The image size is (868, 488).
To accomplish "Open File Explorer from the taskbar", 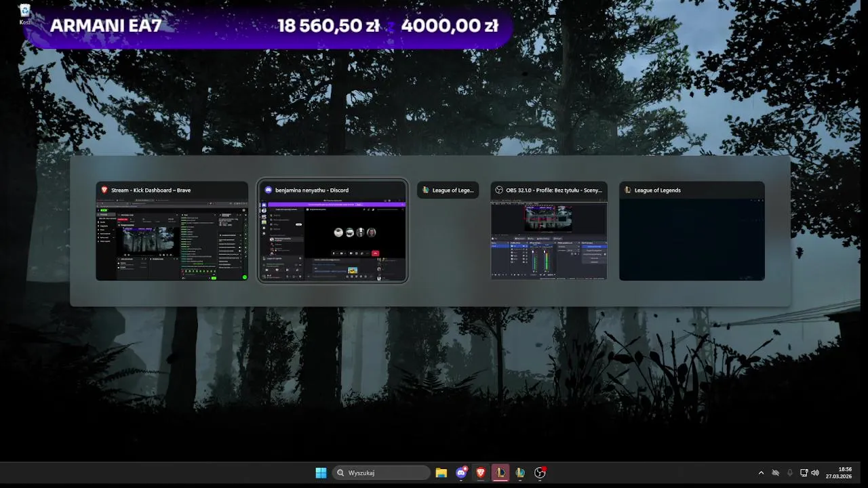I will pos(441,473).
